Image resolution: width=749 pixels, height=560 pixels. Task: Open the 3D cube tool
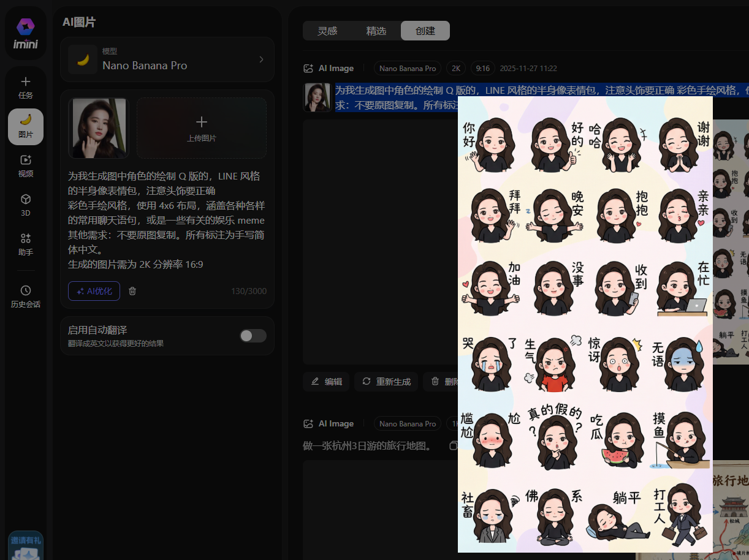point(26,205)
